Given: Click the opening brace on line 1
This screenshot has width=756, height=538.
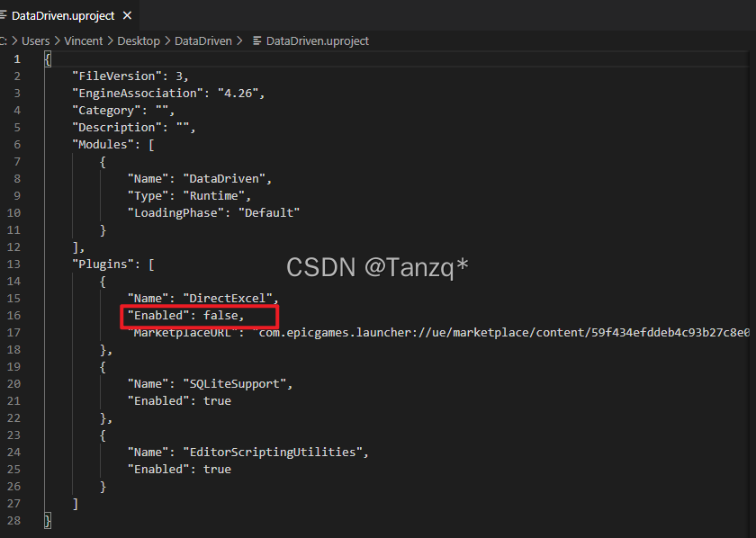Looking at the screenshot, I should click(47, 59).
